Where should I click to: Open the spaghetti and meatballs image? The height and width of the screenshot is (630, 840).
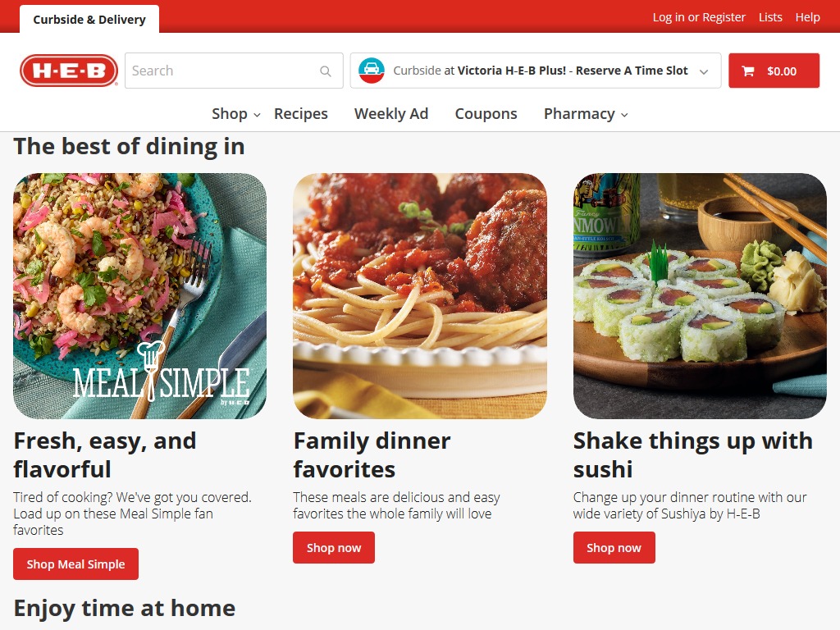pyautogui.click(x=420, y=295)
